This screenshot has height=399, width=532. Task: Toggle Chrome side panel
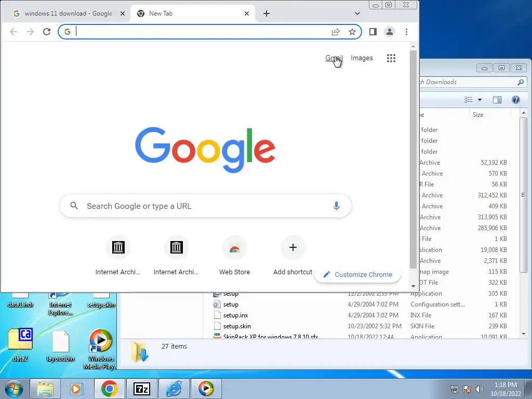point(373,32)
